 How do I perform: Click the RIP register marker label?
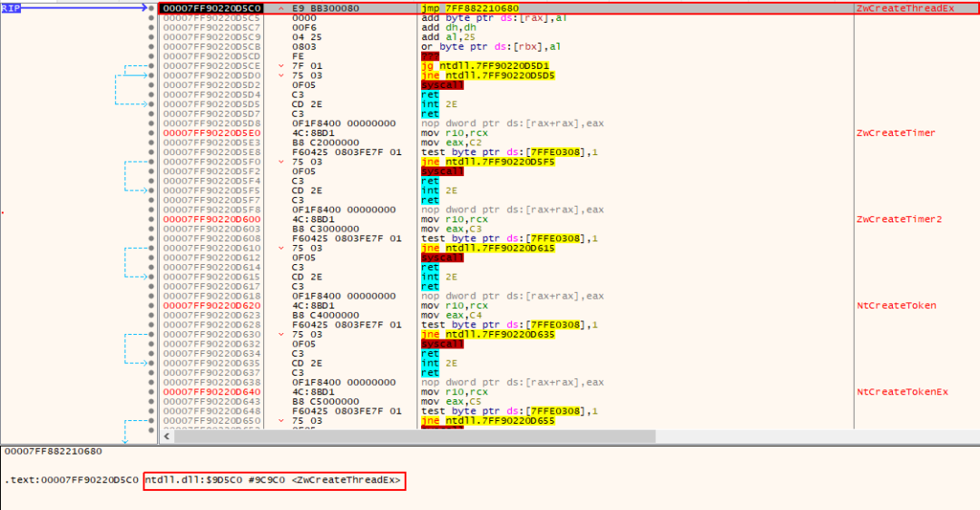[11, 8]
